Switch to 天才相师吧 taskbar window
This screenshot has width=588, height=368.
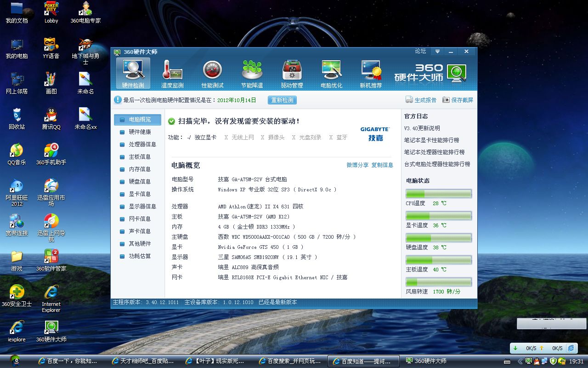click(143, 361)
